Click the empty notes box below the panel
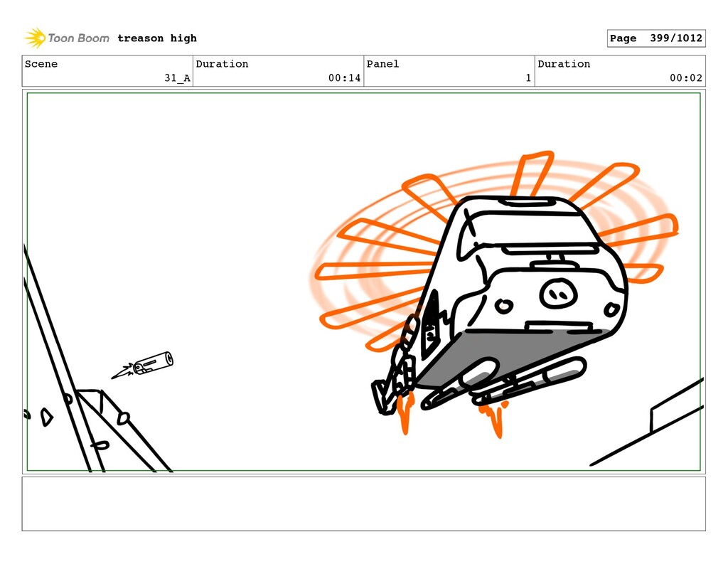 click(x=363, y=504)
